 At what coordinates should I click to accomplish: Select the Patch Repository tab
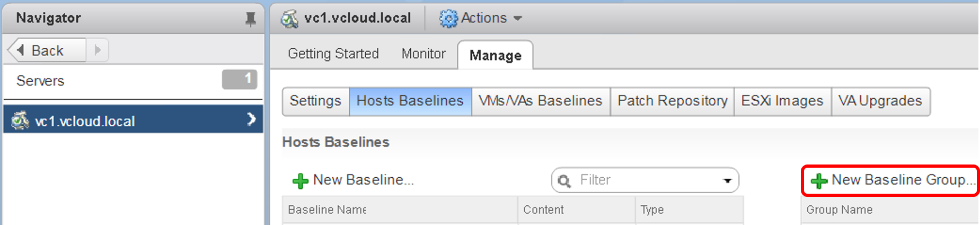coord(672,101)
